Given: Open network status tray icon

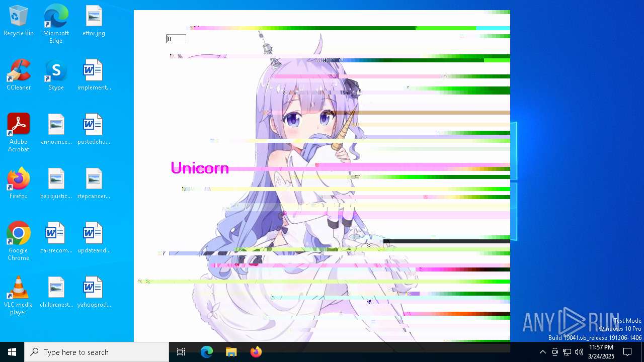Looking at the screenshot, I should coord(567,352).
